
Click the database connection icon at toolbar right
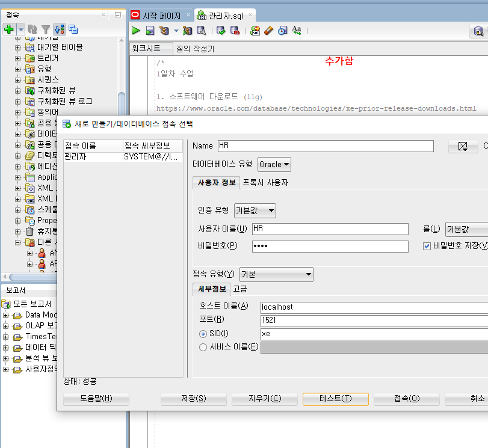pos(478,31)
